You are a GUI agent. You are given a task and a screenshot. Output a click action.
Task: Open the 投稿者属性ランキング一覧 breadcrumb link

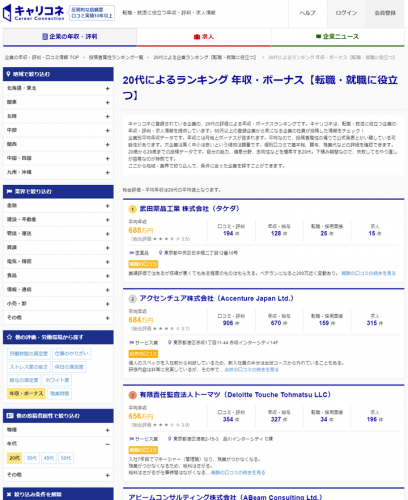116,57
